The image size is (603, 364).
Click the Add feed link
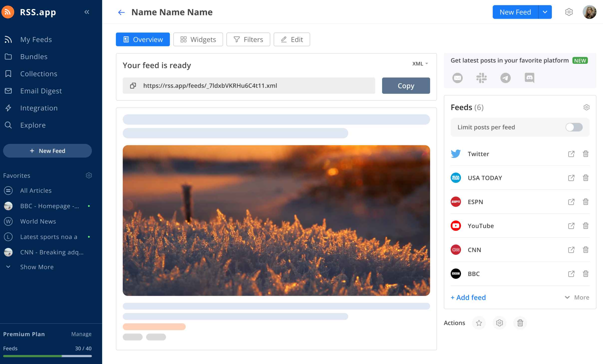468,297
